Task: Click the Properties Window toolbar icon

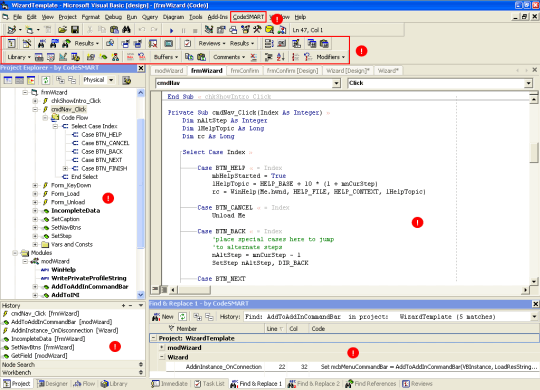Action: tap(221, 30)
